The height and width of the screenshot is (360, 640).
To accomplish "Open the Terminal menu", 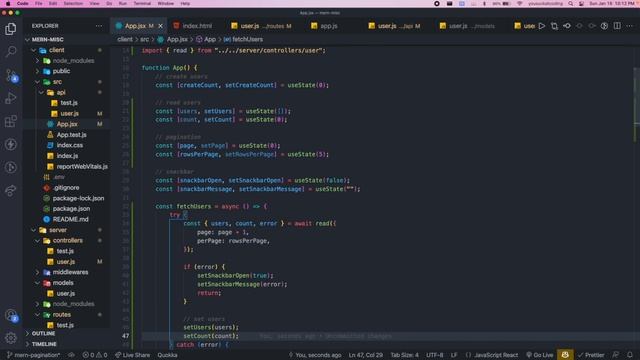I will pyautogui.click(x=142, y=4).
